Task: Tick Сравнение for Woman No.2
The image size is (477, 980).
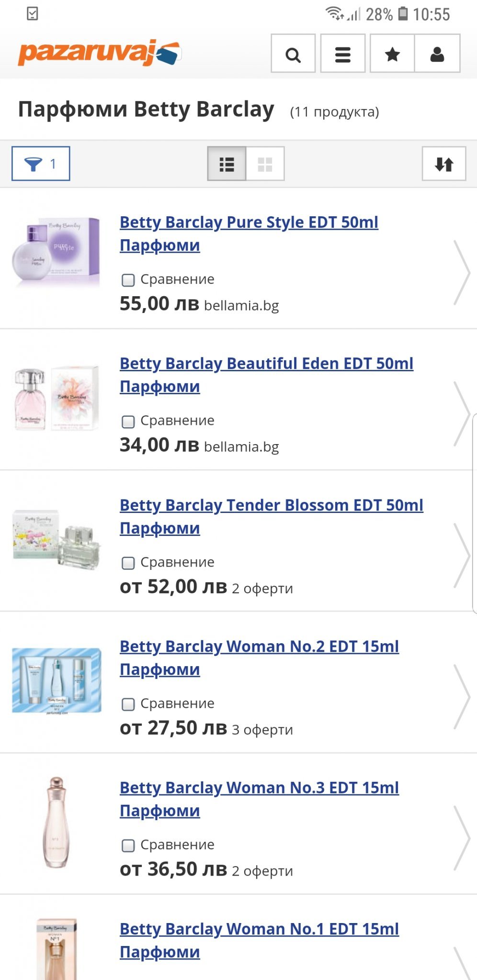Action: click(x=128, y=704)
